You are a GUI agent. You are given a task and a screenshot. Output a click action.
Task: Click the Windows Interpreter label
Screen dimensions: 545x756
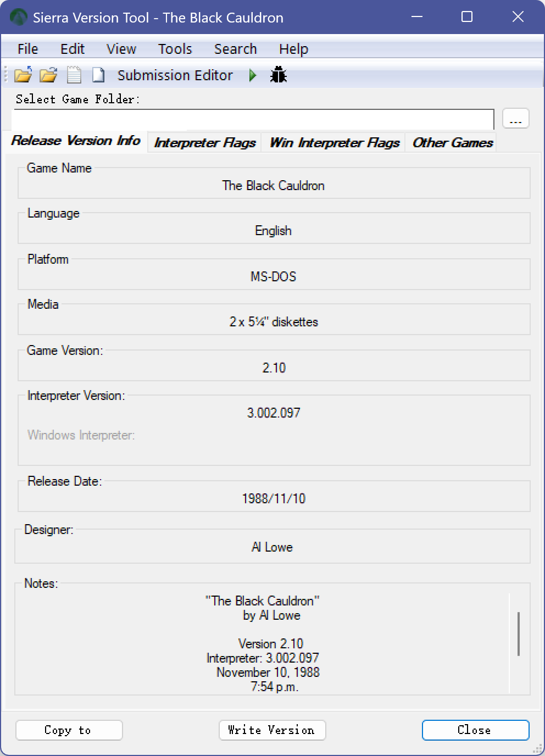pyautogui.click(x=81, y=435)
